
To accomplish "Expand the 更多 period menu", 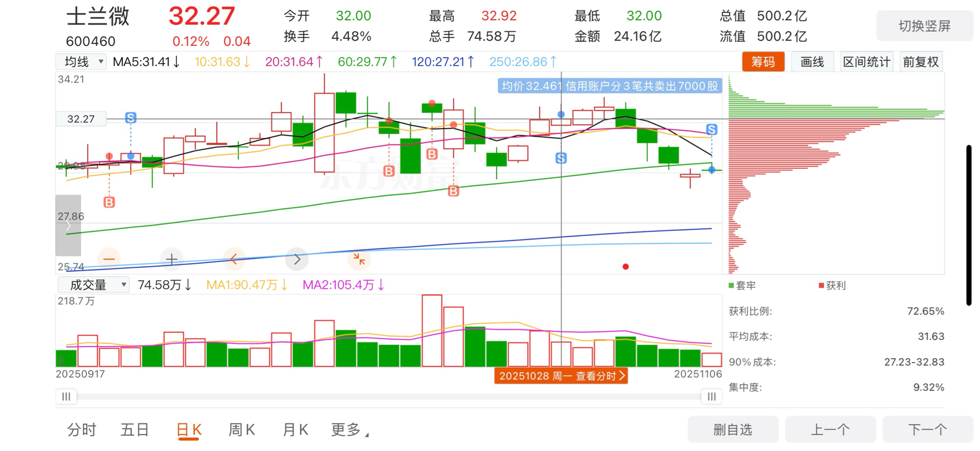I will coord(350,430).
